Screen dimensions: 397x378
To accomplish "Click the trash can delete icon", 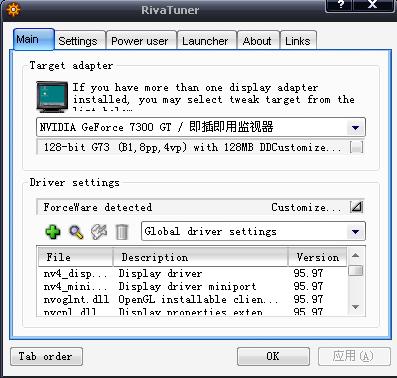I will click(x=121, y=232).
